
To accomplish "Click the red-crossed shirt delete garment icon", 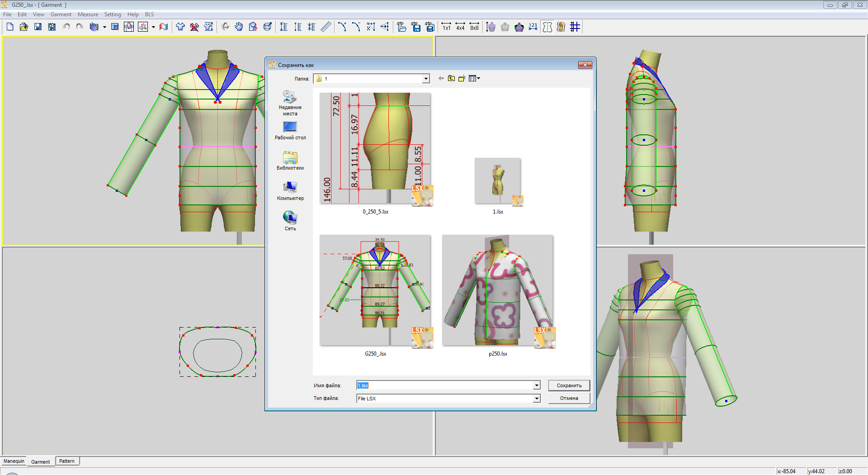I will pyautogui.click(x=194, y=27).
